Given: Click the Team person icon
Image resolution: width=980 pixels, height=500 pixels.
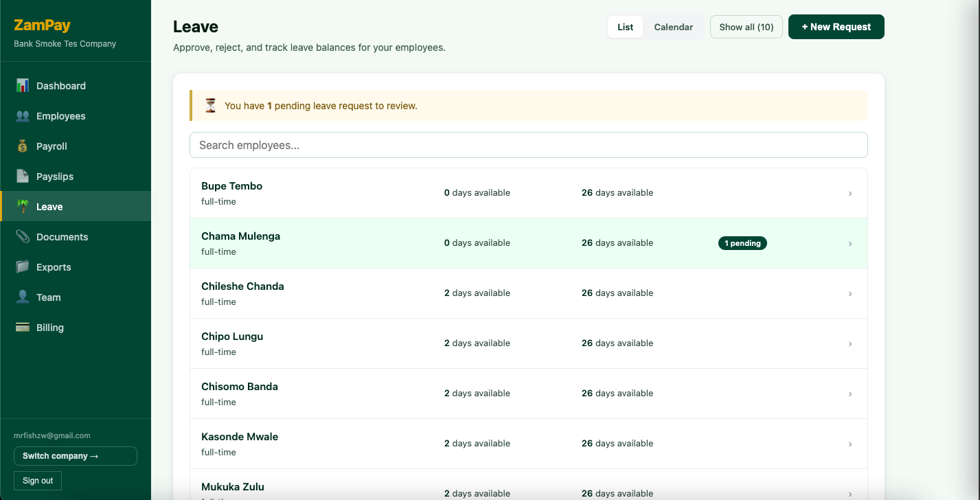Looking at the screenshot, I should tap(23, 297).
